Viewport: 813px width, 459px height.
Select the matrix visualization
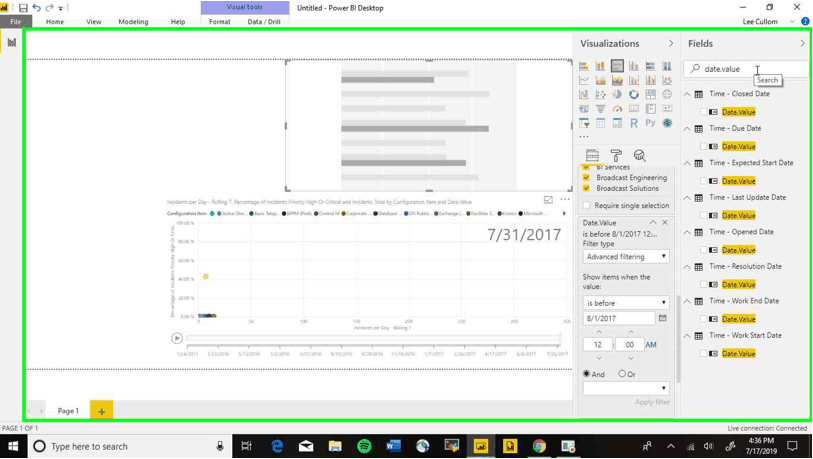click(617, 123)
